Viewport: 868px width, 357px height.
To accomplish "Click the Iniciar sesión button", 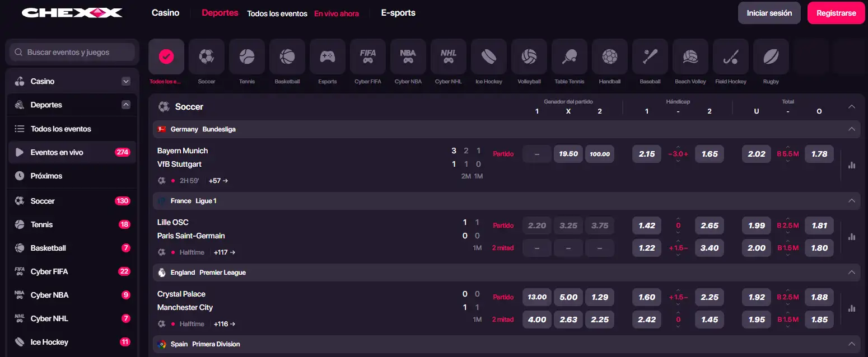I will [x=769, y=13].
